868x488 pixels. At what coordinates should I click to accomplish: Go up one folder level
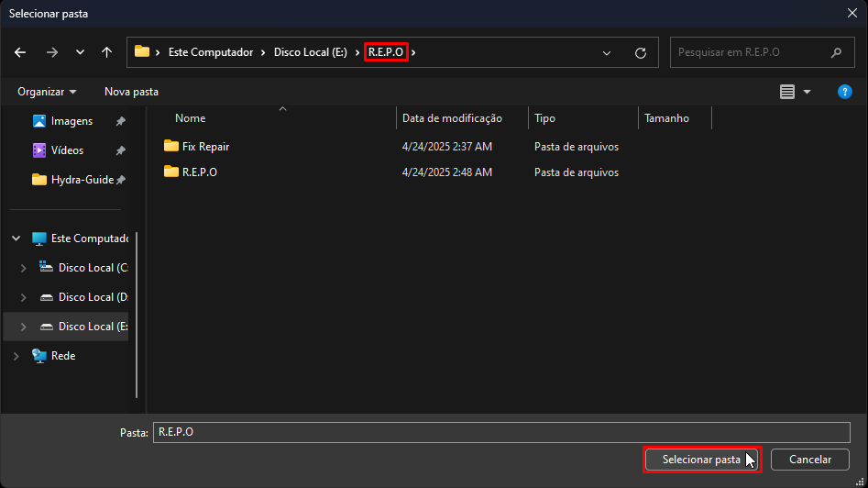(107, 52)
